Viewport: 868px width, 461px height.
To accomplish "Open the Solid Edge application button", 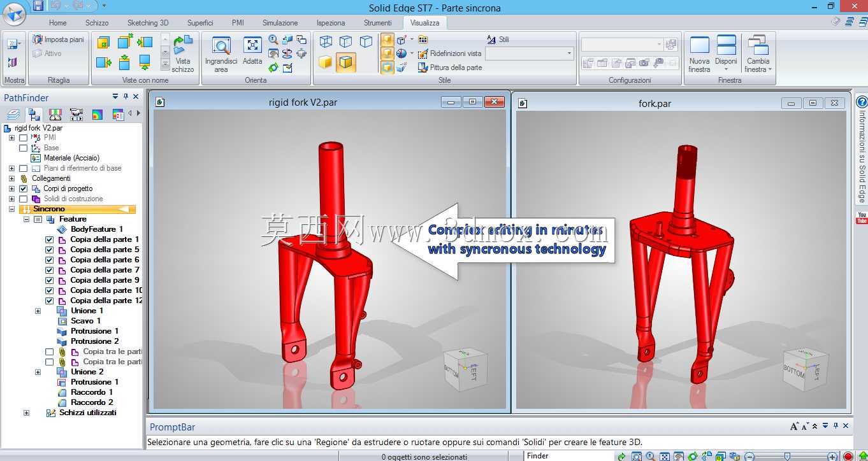I will coord(15,14).
